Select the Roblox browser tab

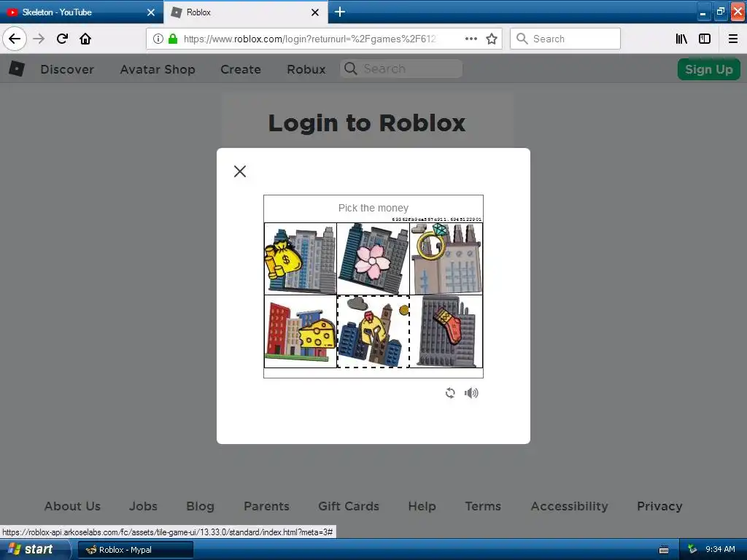(246, 12)
